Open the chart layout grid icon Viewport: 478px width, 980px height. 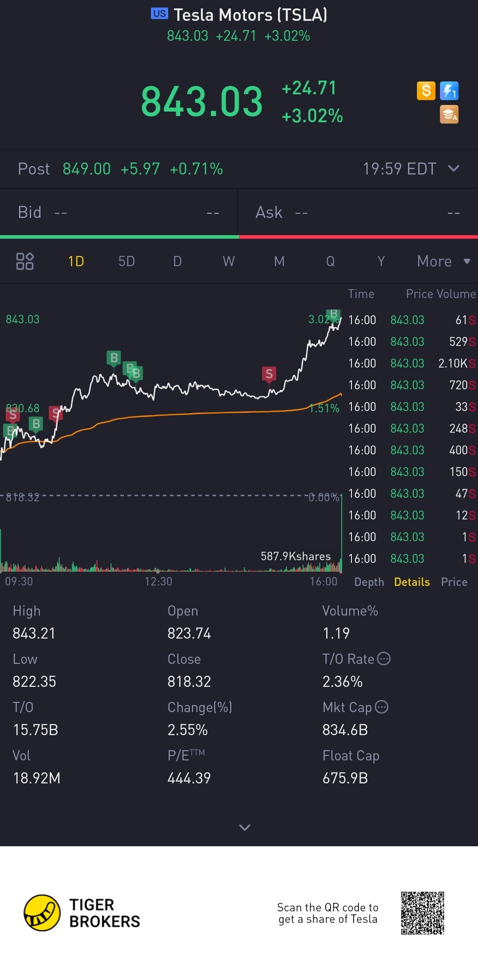pyautogui.click(x=25, y=261)
